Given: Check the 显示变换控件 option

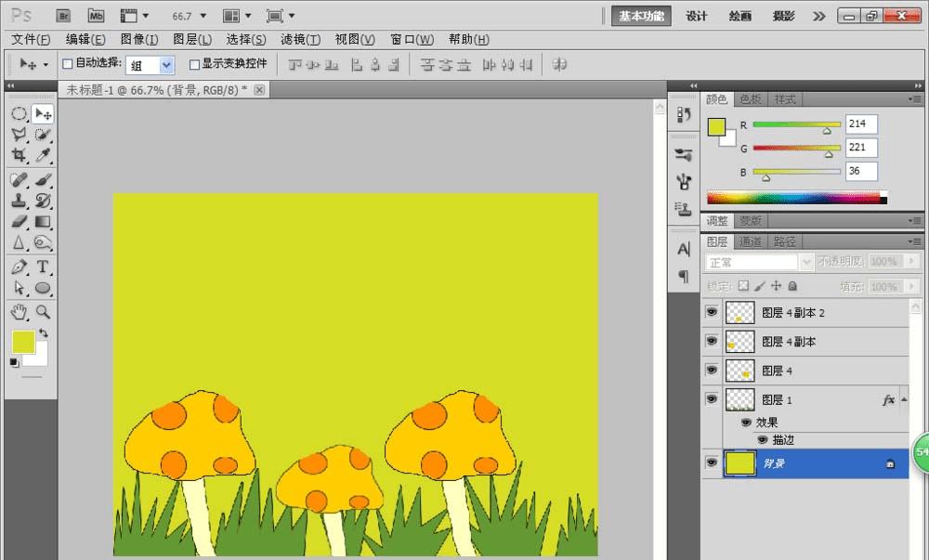Looking at the screenshot, I should click(x=194, y=64).
